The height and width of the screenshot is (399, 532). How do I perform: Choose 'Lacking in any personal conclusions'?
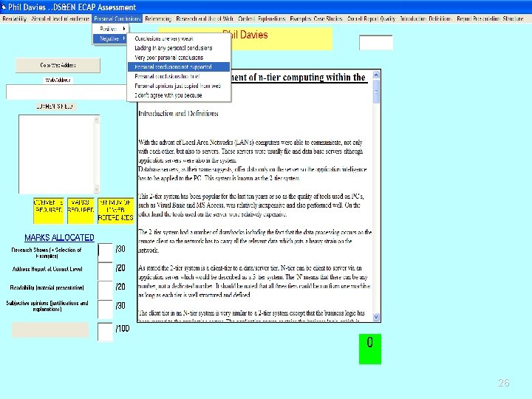click(179, 48)
